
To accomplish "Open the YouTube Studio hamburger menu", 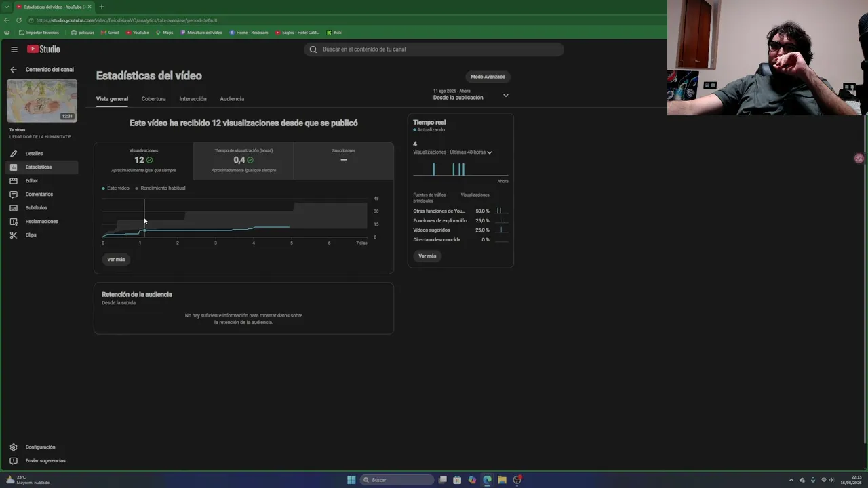I will click(x=14, y=49).
